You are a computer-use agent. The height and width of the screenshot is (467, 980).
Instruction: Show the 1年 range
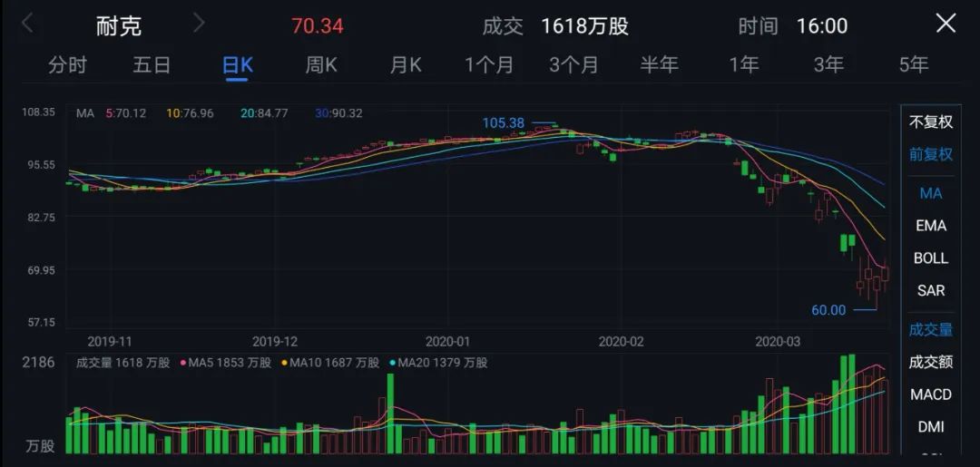tap(744, 65)
